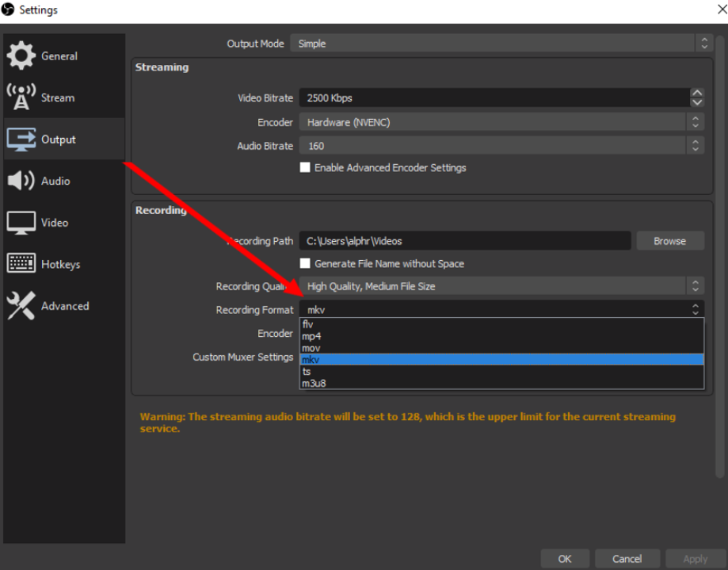Select the Advanced tools icon
The width and height of the screenshot is (728, 570).
[21, 306]
